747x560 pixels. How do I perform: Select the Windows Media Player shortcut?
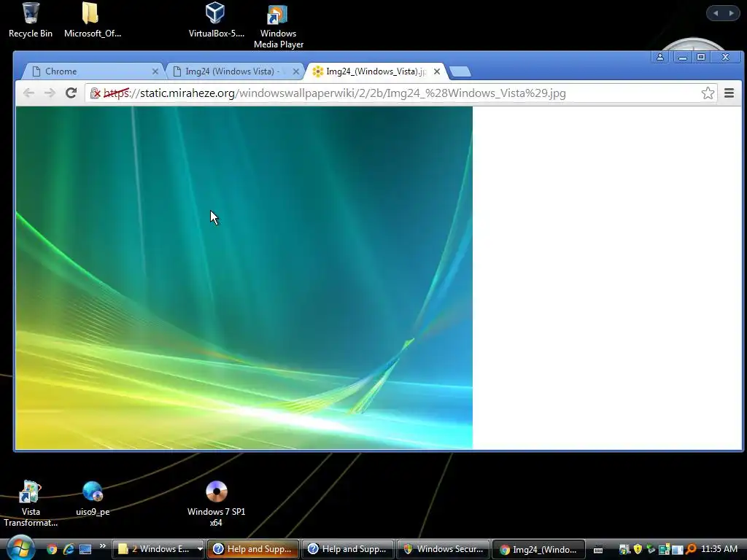(x=278, y=26)
